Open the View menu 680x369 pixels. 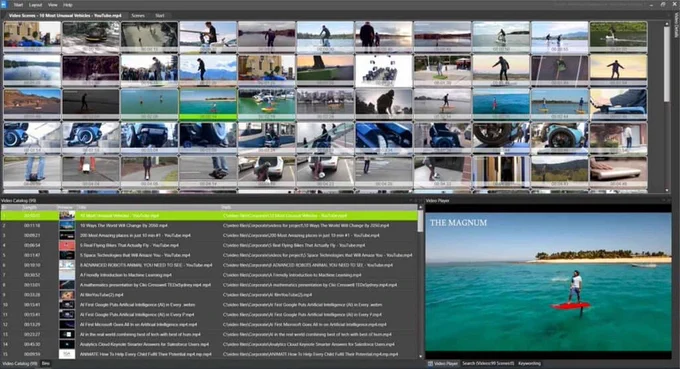coord(52,5)
